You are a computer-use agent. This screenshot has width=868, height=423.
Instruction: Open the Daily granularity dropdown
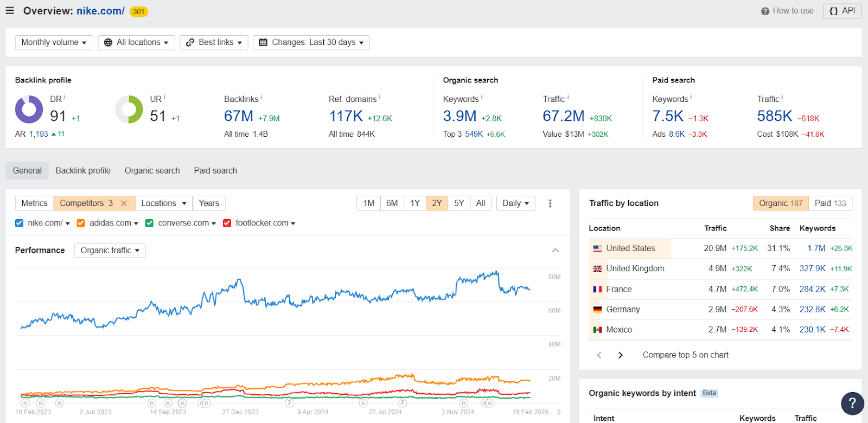(516, 203)
